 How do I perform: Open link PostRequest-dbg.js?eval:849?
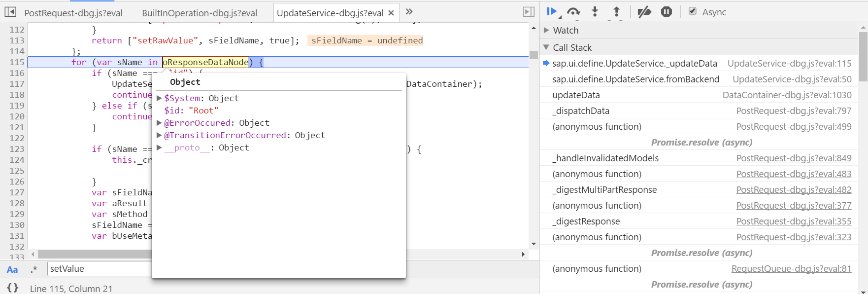tap(794, 158)
